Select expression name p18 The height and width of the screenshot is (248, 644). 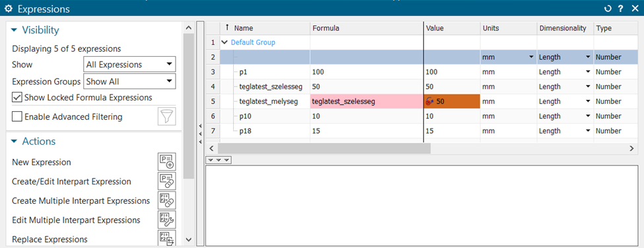(x=245, y=131)
